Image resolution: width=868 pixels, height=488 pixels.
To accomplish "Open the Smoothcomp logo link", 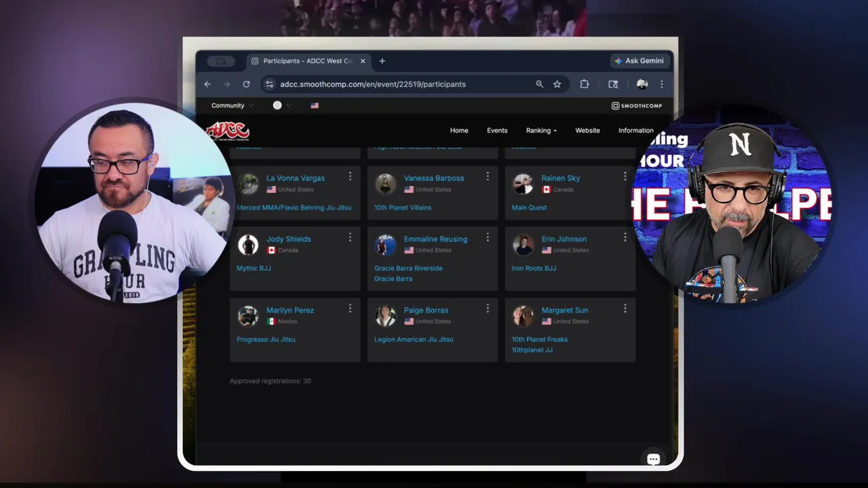I will [637, 106].
